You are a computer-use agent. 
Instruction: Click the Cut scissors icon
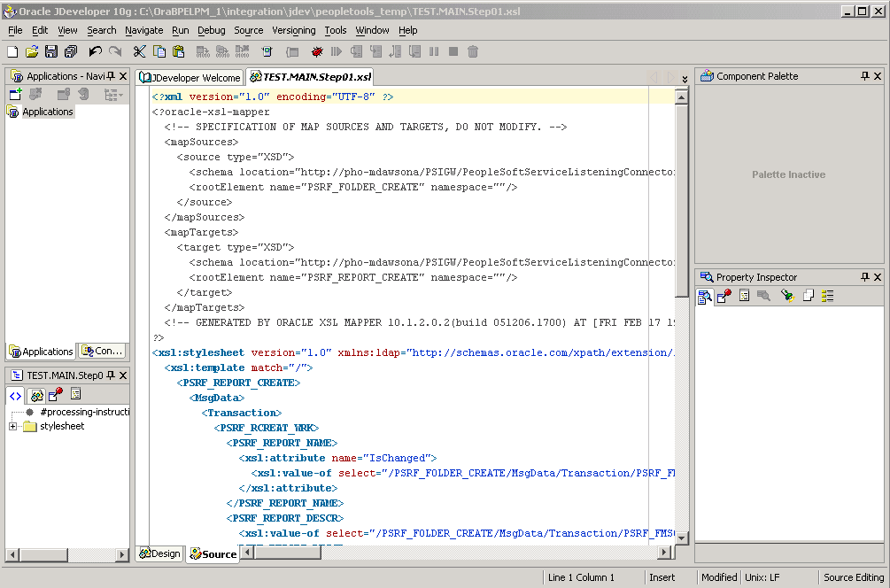pyautogui.click(x=139, y=51)
